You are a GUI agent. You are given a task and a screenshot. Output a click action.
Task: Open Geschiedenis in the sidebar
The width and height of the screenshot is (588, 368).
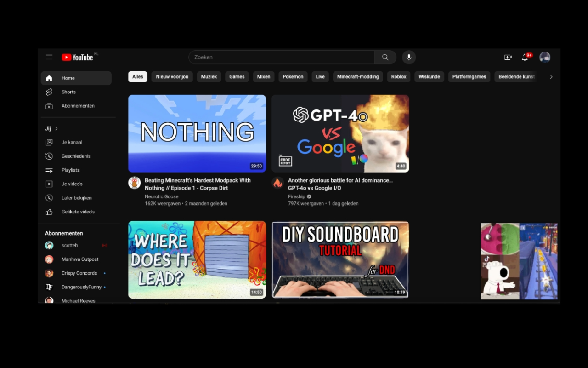76,156
